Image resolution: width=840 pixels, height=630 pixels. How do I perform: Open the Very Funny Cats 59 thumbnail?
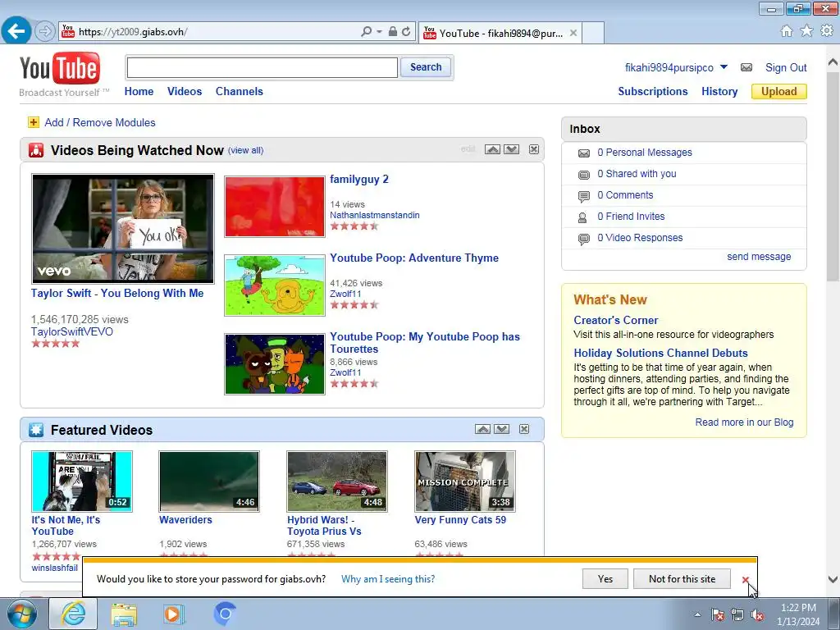coord(465,482)
